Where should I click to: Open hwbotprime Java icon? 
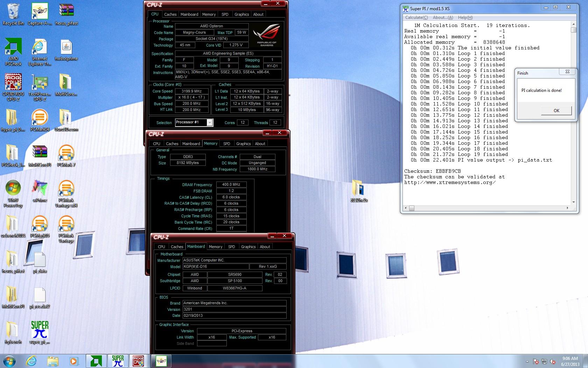[x=66, y=50]
